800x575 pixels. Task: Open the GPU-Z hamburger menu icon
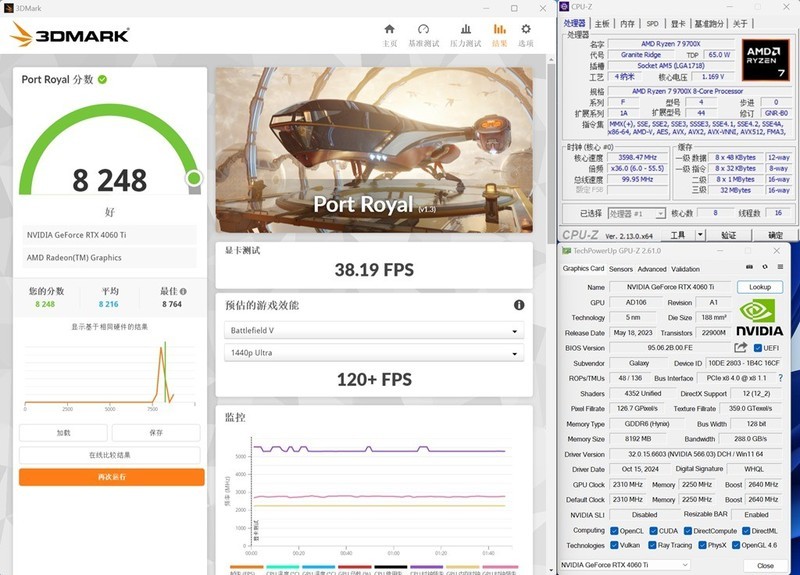[780, 268]
